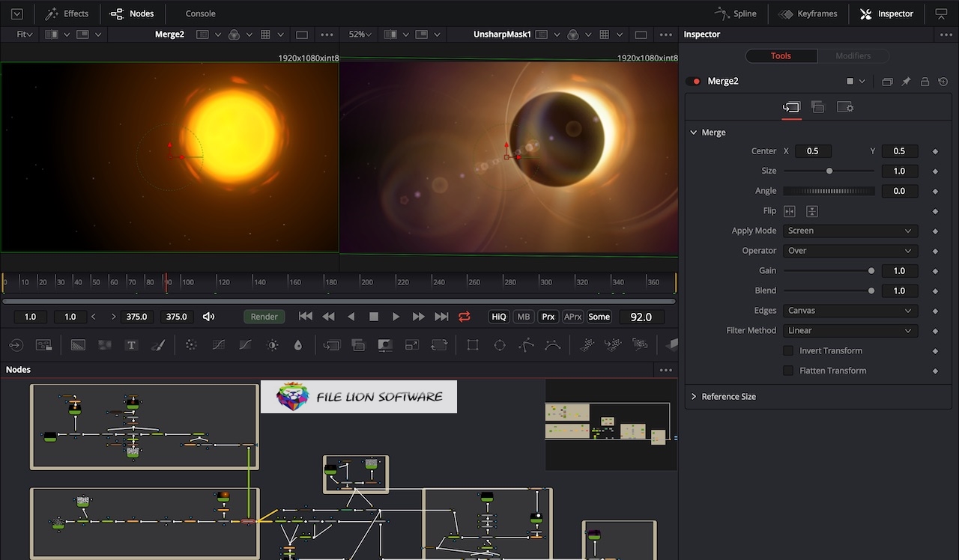959x560 pixels.
Task: Flip the merge horizontally
Action: [790, 211]
